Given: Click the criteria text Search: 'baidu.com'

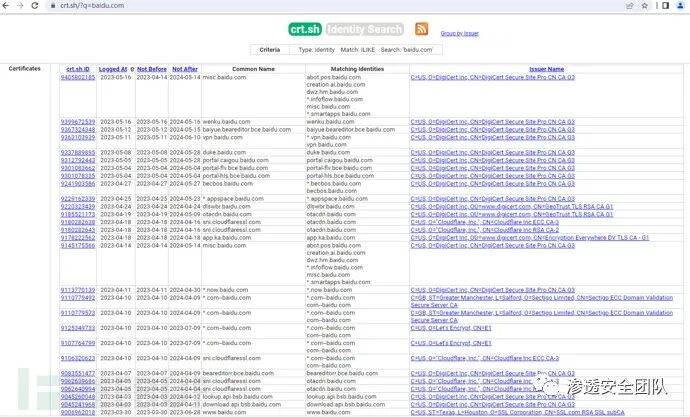Looking at the screenshot, I should [x=407, y=50].
